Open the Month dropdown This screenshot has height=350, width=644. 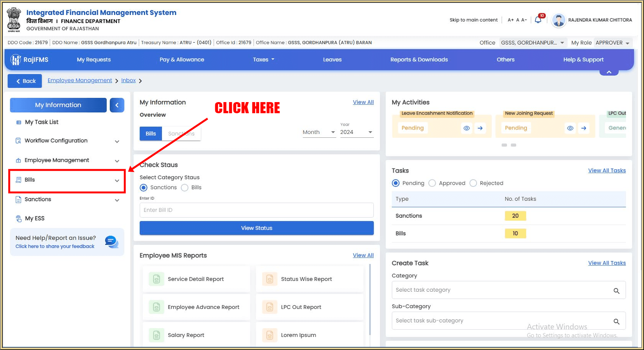coord(319,132)
